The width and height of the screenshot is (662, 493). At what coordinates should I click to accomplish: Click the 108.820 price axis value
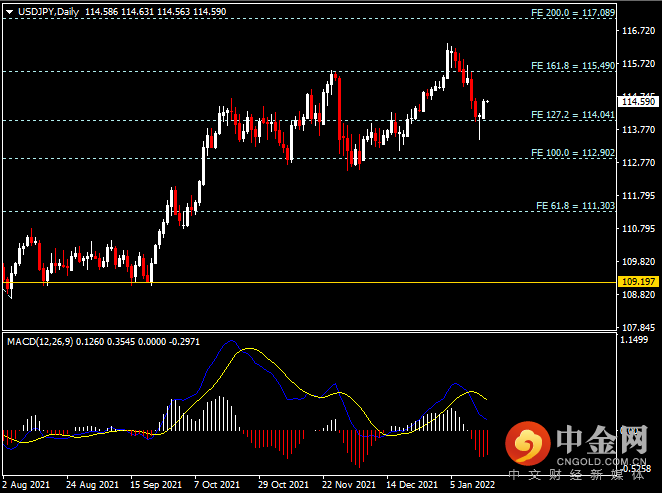(x=639, y=295)
